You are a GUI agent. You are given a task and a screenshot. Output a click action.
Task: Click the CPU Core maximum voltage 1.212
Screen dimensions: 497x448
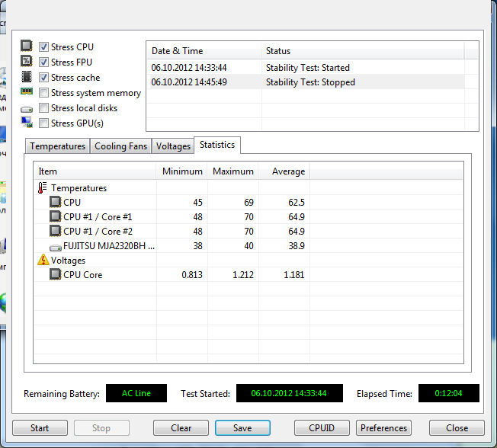243,275
